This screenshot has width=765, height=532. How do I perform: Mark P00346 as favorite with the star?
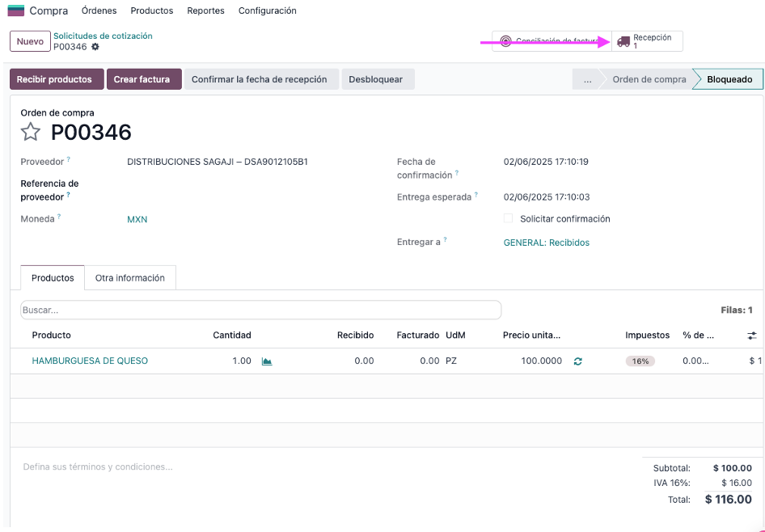click(x=30, y=132)
